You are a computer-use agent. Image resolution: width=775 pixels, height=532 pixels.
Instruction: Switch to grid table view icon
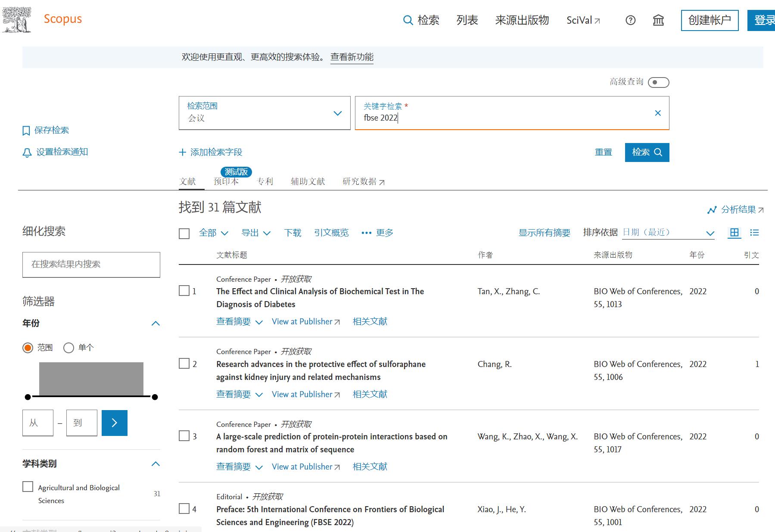[x=735, y=233]
